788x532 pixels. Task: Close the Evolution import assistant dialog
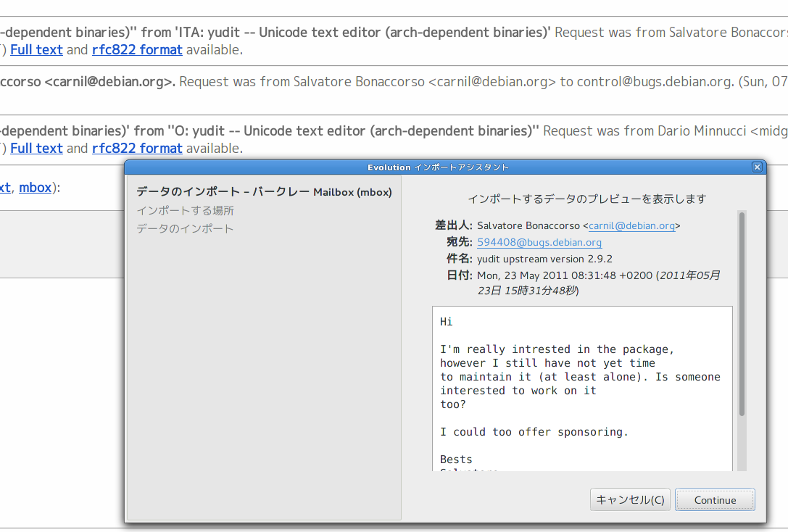click(757, 167)
